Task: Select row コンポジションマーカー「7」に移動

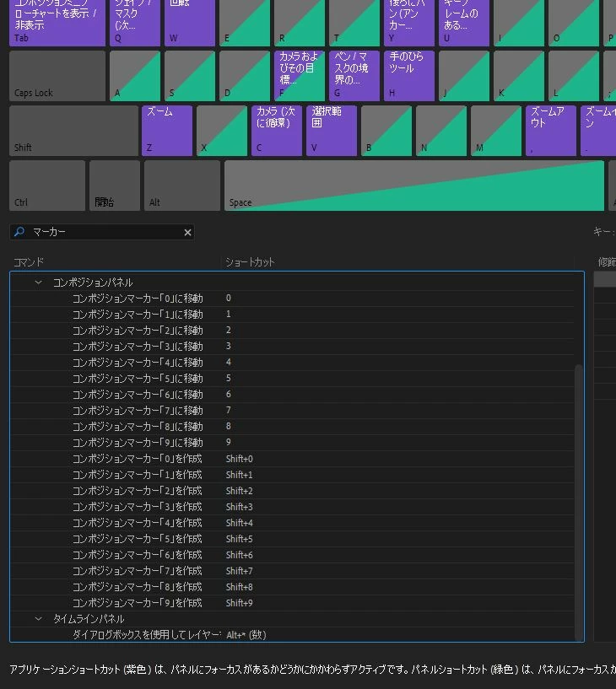Action: click(x=293, y=411)
